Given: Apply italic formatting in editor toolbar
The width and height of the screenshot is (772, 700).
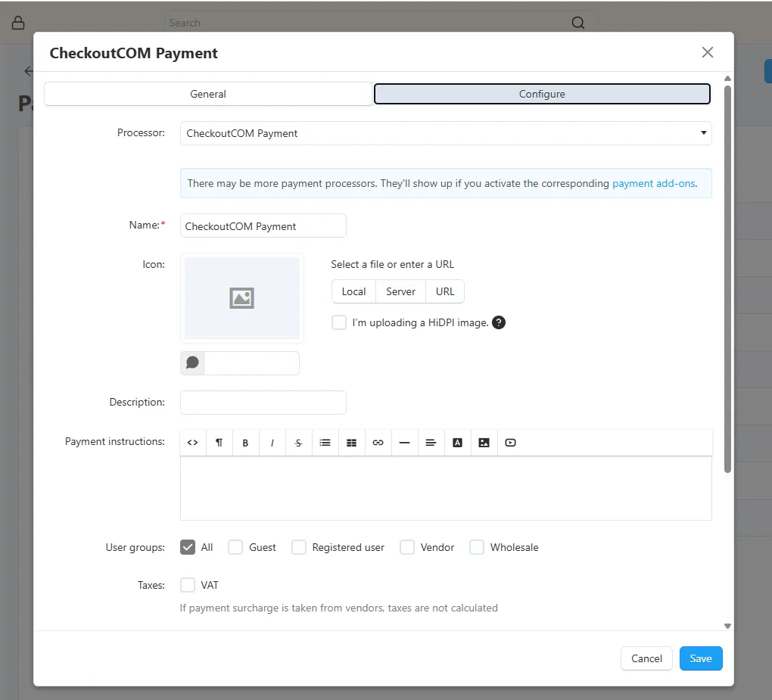Looking at the screenshot, I should pos(272,443).
